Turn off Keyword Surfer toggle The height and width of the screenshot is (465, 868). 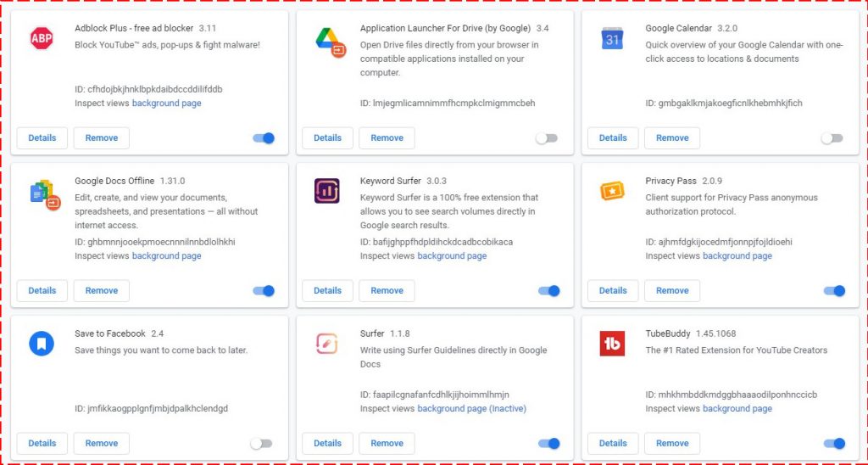point(549,290)
